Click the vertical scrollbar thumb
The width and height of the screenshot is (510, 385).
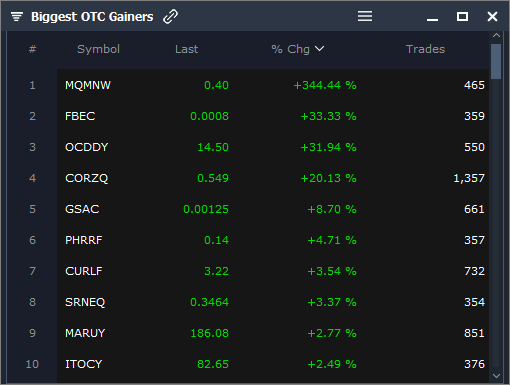click(496, 61)
